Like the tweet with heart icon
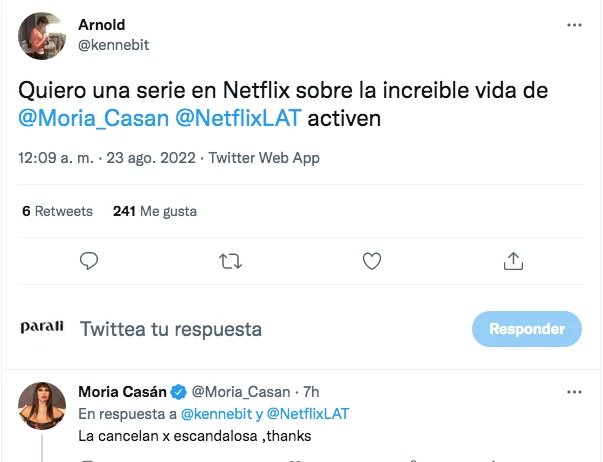 coord(372,261)
